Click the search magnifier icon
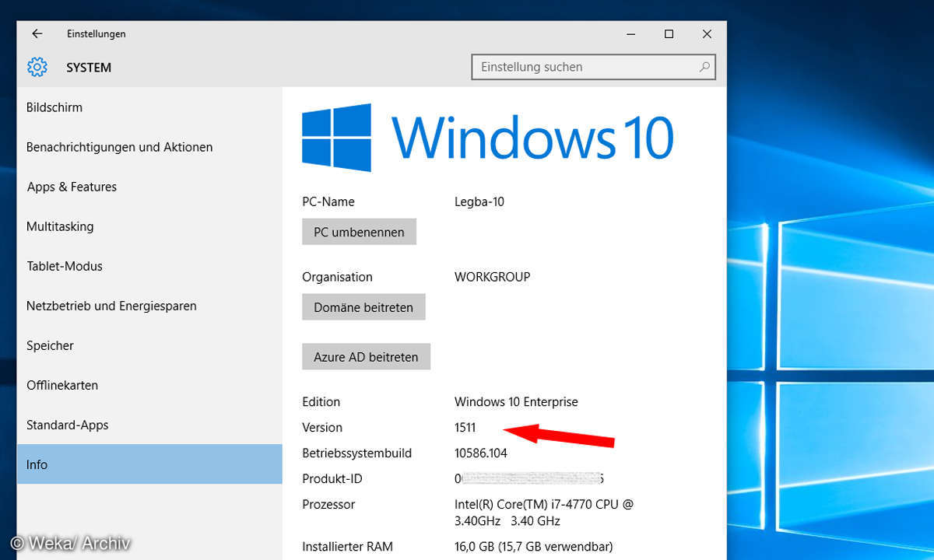 click(x=704, y=67)
